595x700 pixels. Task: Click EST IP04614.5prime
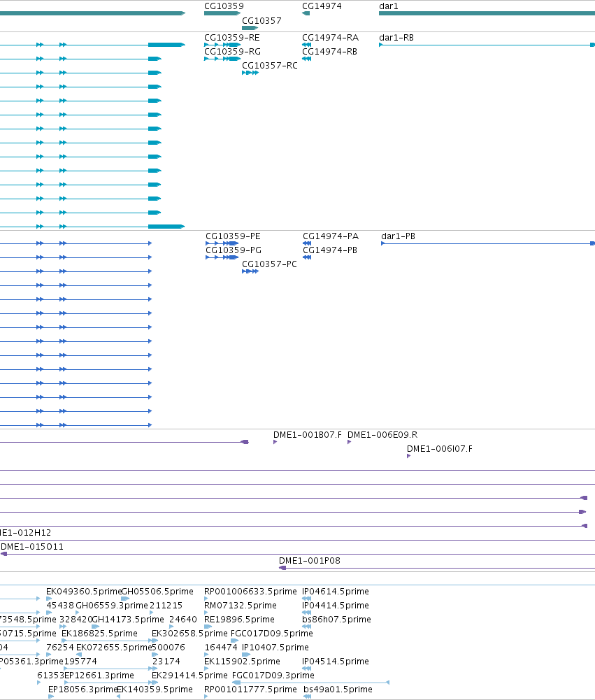point(336,592)
